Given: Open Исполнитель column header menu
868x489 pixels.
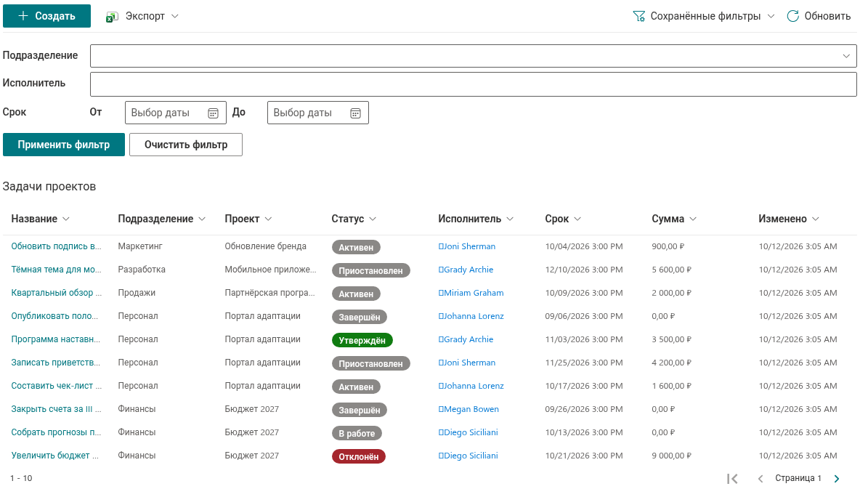Looking at the screenshot, I should [x=476, y=219].
